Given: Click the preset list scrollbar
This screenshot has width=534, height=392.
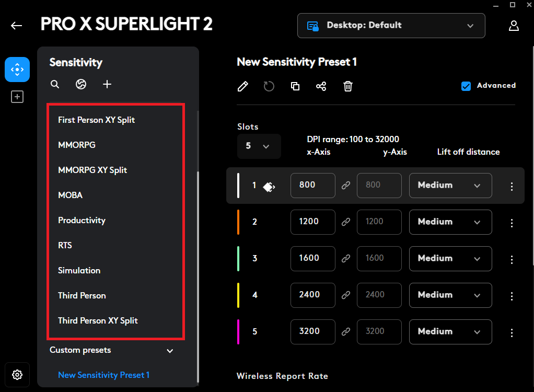Looking at the screenshot, I should pos(198,277).
